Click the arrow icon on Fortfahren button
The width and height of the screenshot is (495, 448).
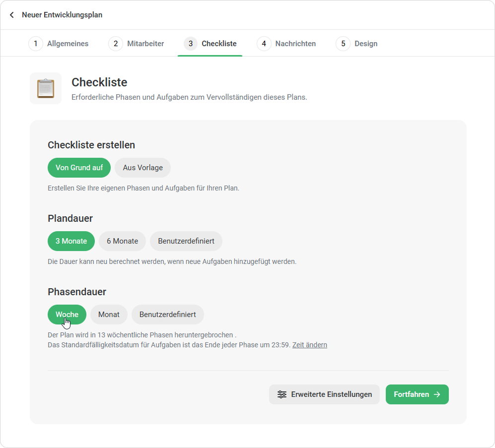tap(437, 394)
